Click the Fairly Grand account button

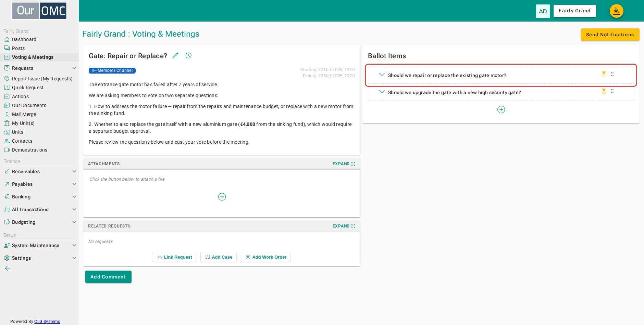tap(574, 11)
